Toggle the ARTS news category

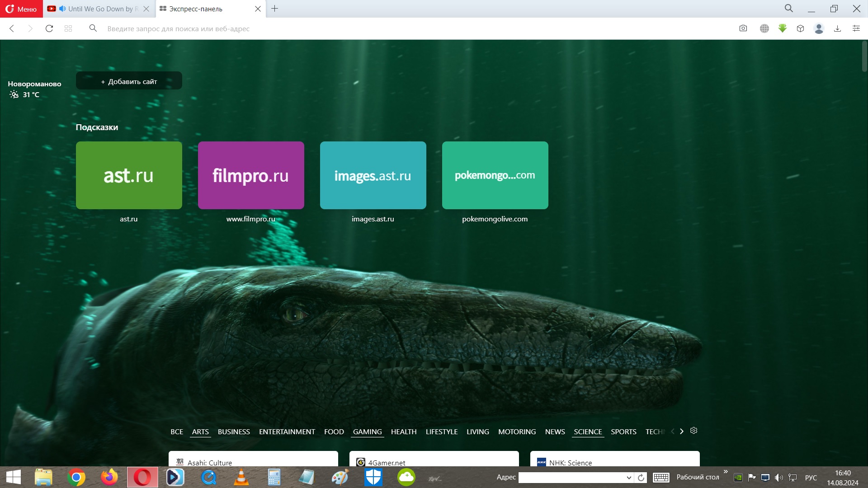point(200,432)
